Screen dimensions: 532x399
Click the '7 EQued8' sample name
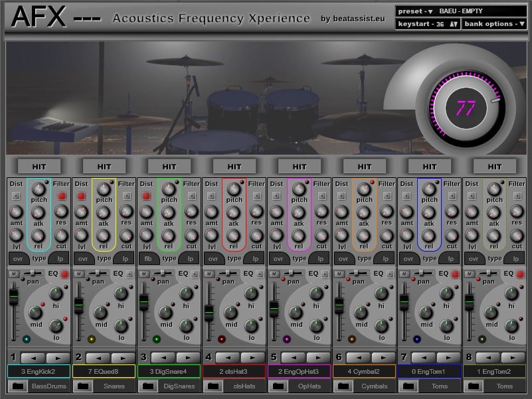pos(104,372)
